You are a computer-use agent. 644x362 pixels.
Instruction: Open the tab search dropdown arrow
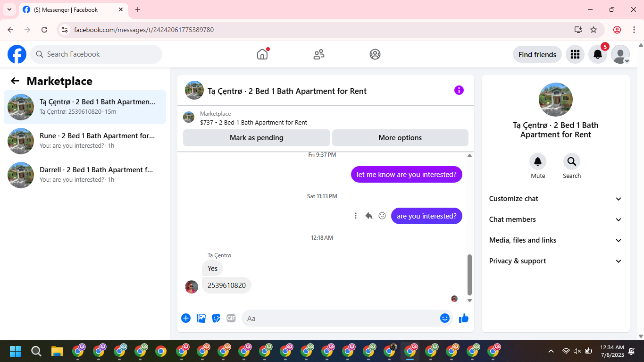[9, 9]
